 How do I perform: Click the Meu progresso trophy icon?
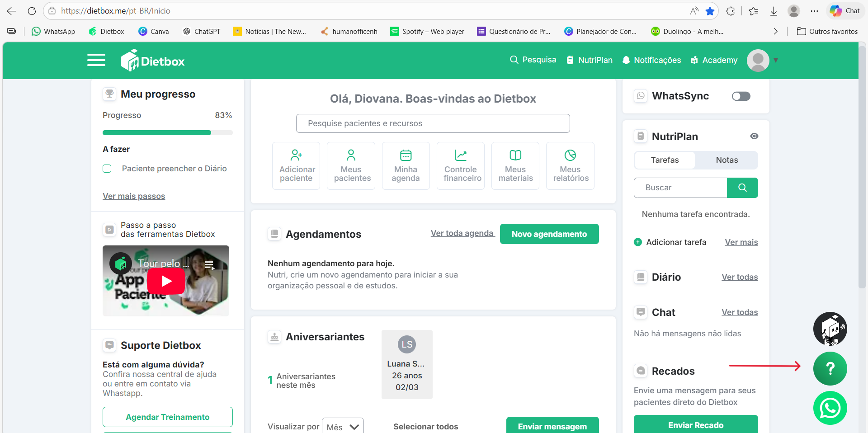point(109,94)
